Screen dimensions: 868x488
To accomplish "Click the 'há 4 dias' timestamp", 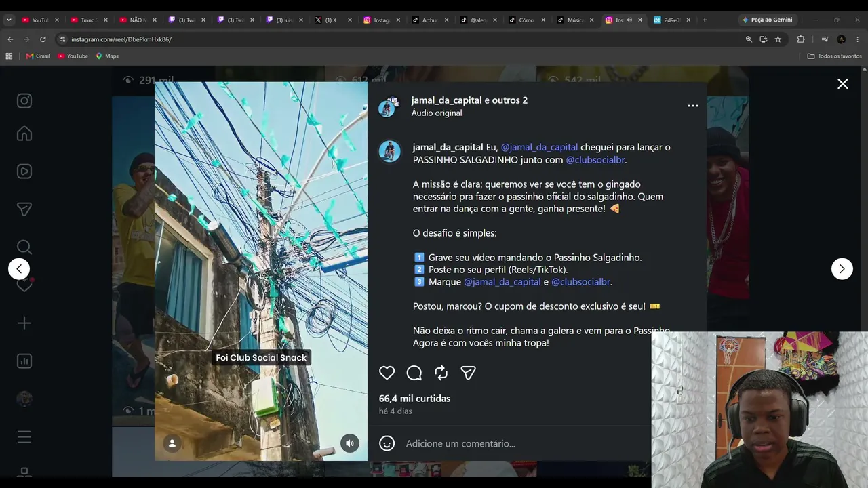I will tap(395, 411).
